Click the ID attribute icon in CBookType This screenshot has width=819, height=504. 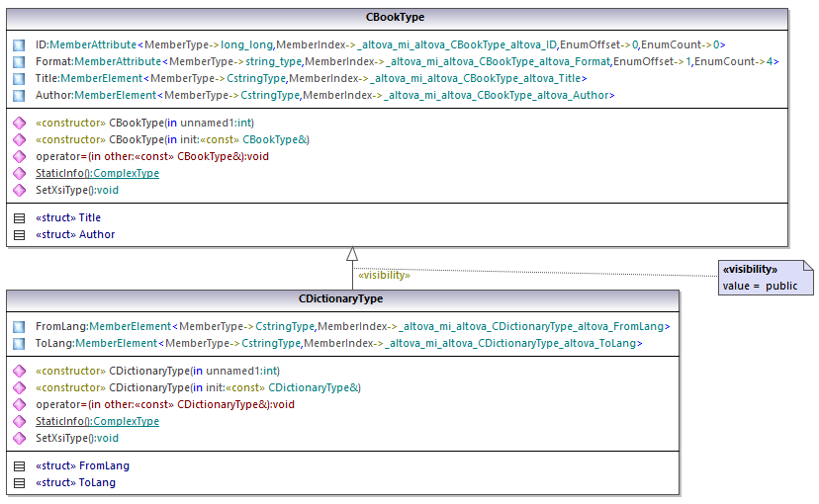19,44
